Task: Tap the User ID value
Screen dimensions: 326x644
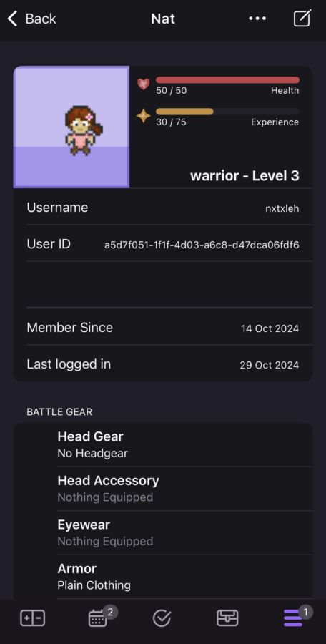Action: [202, 245]
